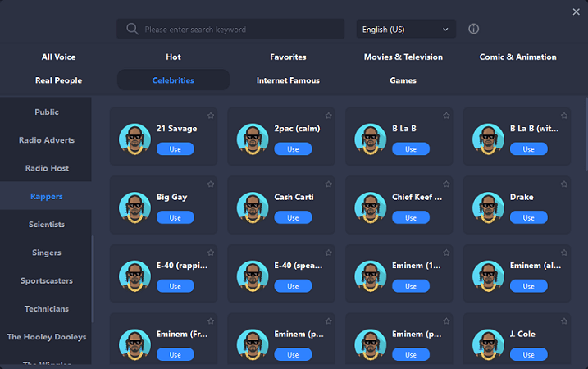
Task: Click the search keyword input field
Action: coord(230,29)
